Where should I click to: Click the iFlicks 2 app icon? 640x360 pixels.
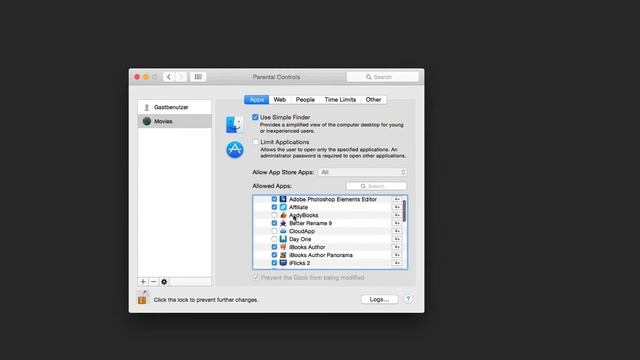283,263
